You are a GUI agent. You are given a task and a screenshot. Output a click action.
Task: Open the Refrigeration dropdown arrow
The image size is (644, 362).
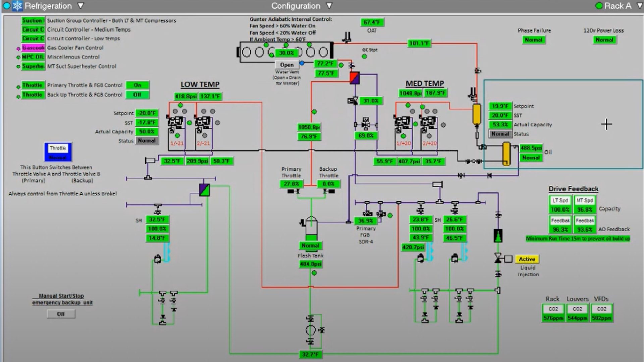[80, 6]
